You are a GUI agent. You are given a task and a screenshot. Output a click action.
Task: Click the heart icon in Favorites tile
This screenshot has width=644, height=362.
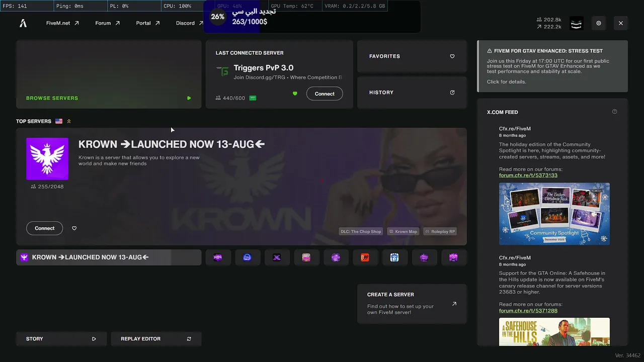click(x=452, y=56)
